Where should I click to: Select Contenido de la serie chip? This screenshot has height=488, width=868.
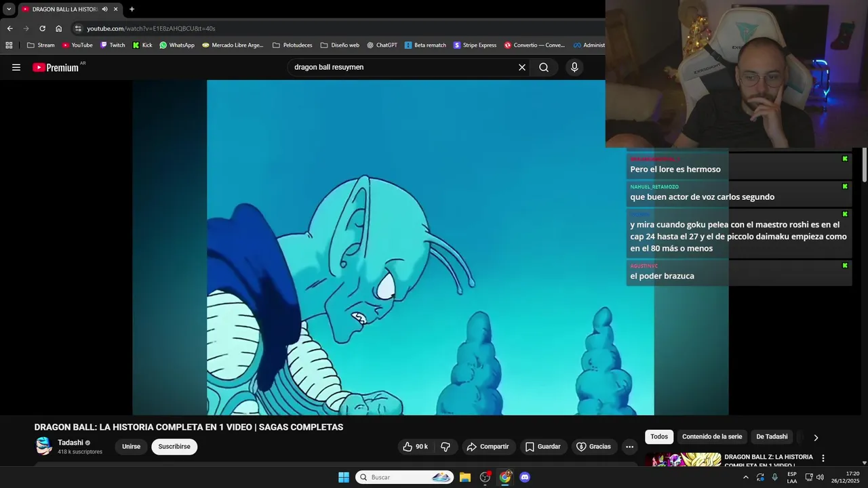[x=712, y=437]
